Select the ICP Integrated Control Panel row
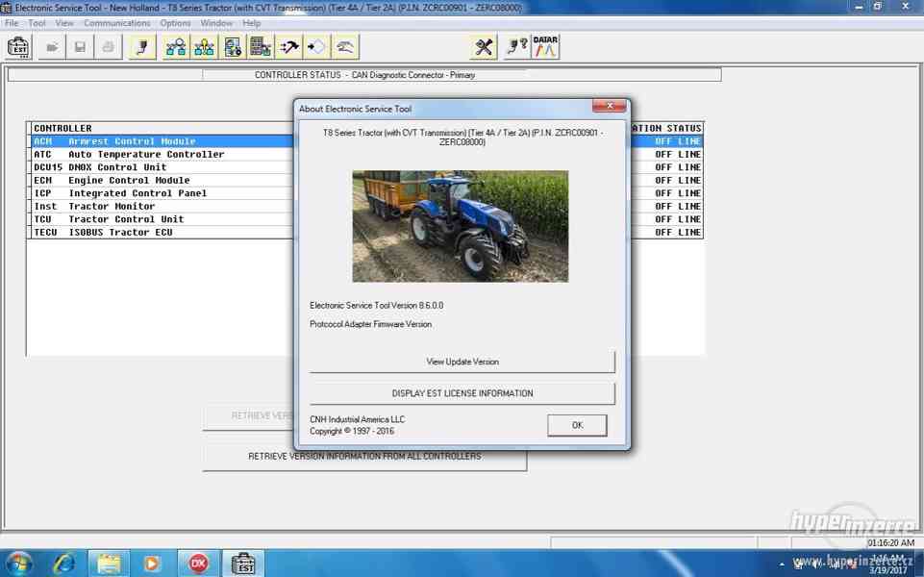Viewport: 924px width, 577px height. click(x=367, y=193)
